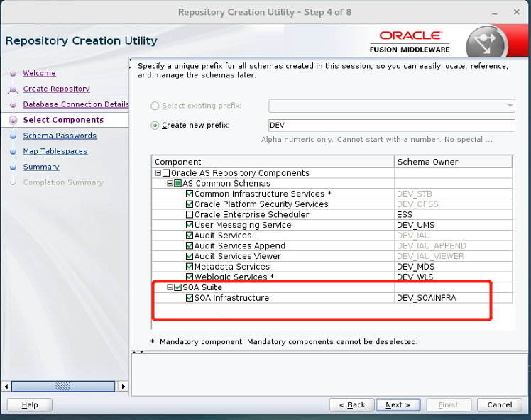Jump to Schema Passwords step
531x420 pixels.
click(x=60, y=136)
